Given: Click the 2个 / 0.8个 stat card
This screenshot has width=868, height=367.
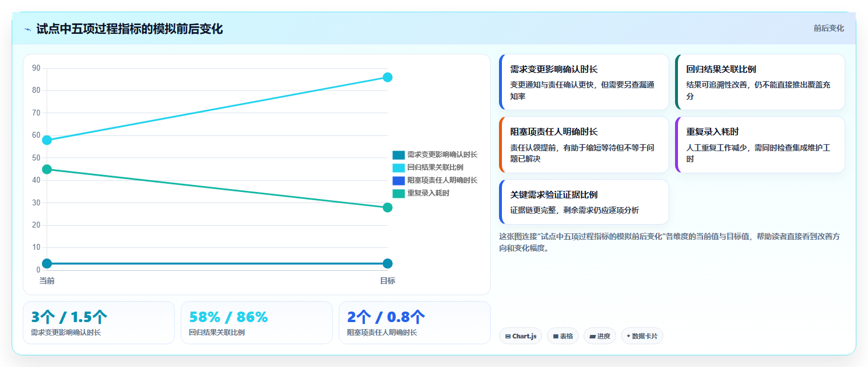Looking at the screenshot, I should pyautogui.click(x=414, y=323).
